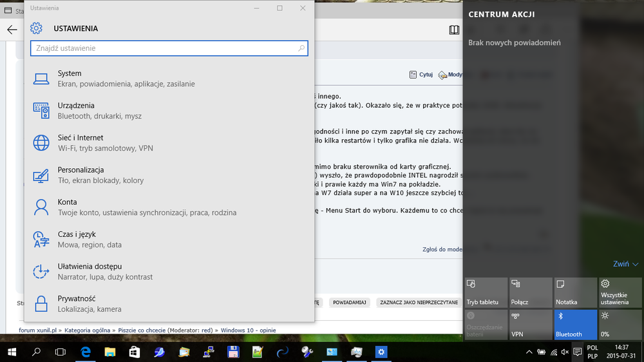The width and height of the screenshot is (644, 362).
Task: Open reading view book icon in browser
Action: point(454,30)
